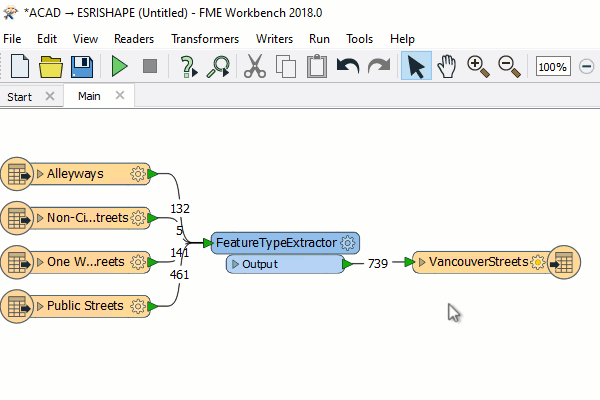The image size is (600, 400).
Task: Undo last action with curved arrow
Action: [x=348, y=66]
